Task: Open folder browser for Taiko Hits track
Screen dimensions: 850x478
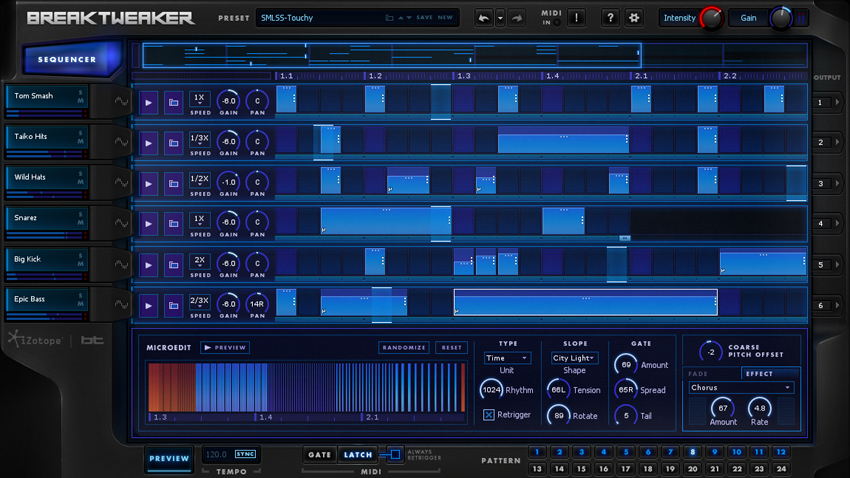Action: (173, 143)
